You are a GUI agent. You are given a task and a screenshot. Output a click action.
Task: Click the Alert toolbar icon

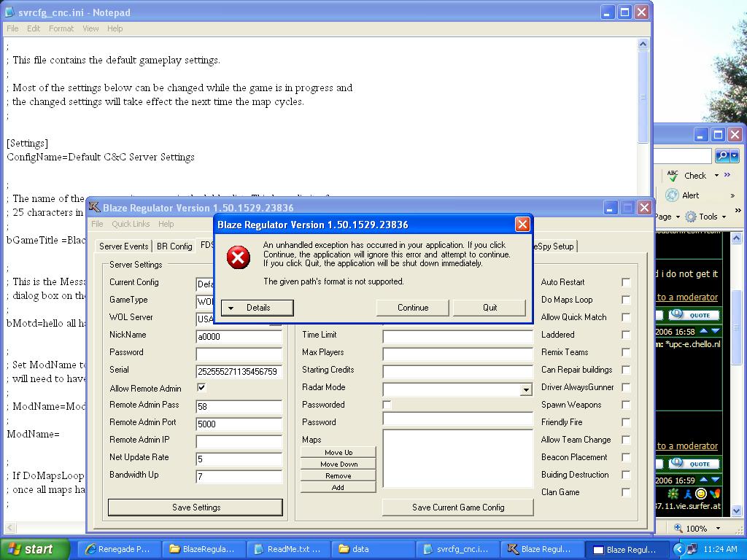pyautogui.click(x=672, y=195)
